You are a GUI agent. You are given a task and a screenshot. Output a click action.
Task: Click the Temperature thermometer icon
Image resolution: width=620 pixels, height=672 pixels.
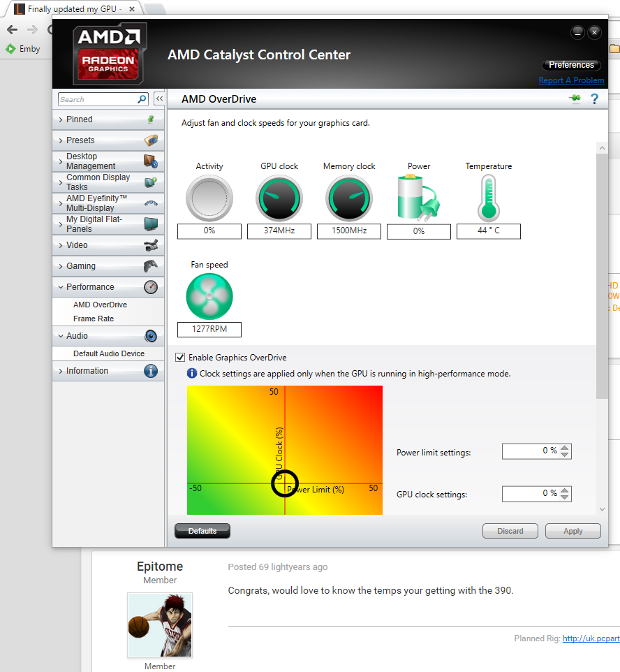click(489, 198)
